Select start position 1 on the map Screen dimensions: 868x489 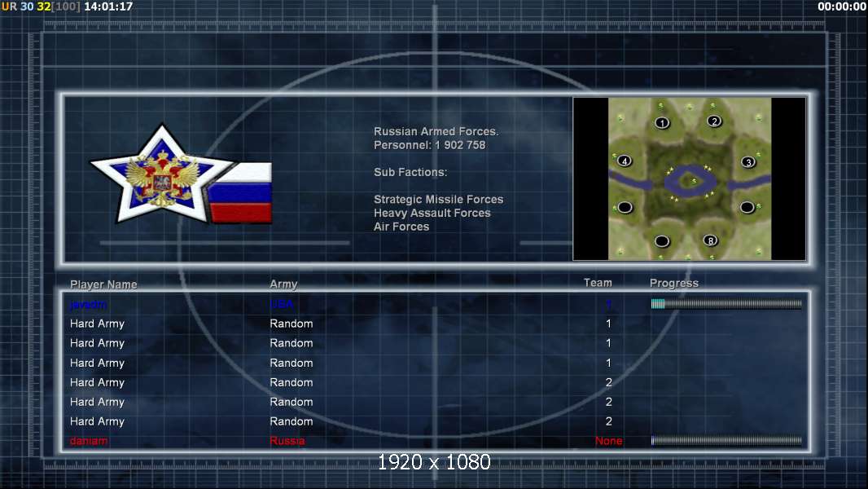[662, 123]
